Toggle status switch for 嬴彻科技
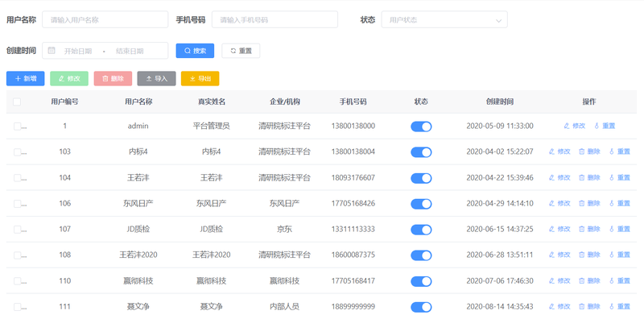The height and width of the screenshot is (315, 644). [x=421, y=281]
